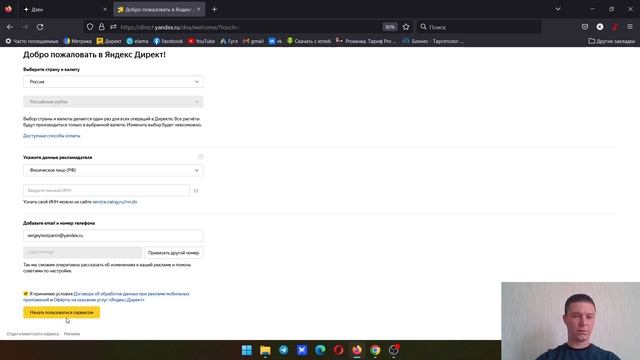Open the padlock site security icon
640x360 pixels.
pos(101,27)
